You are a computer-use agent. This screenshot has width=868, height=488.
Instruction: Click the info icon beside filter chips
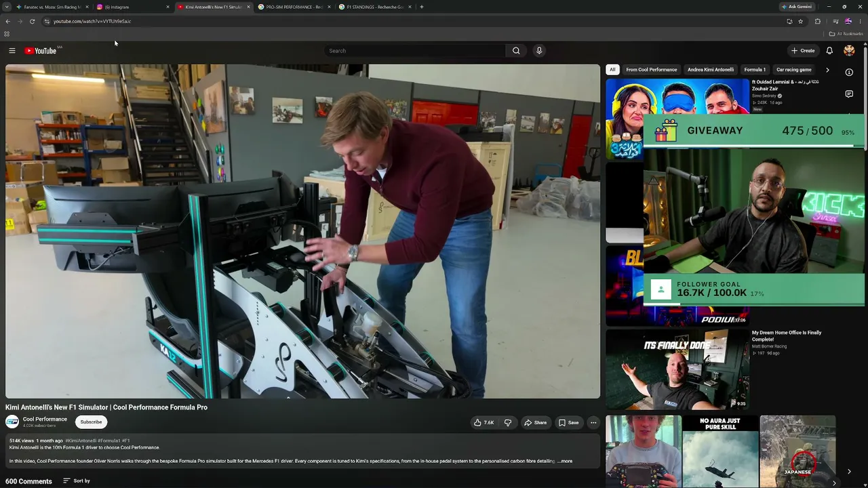[849, 72]
